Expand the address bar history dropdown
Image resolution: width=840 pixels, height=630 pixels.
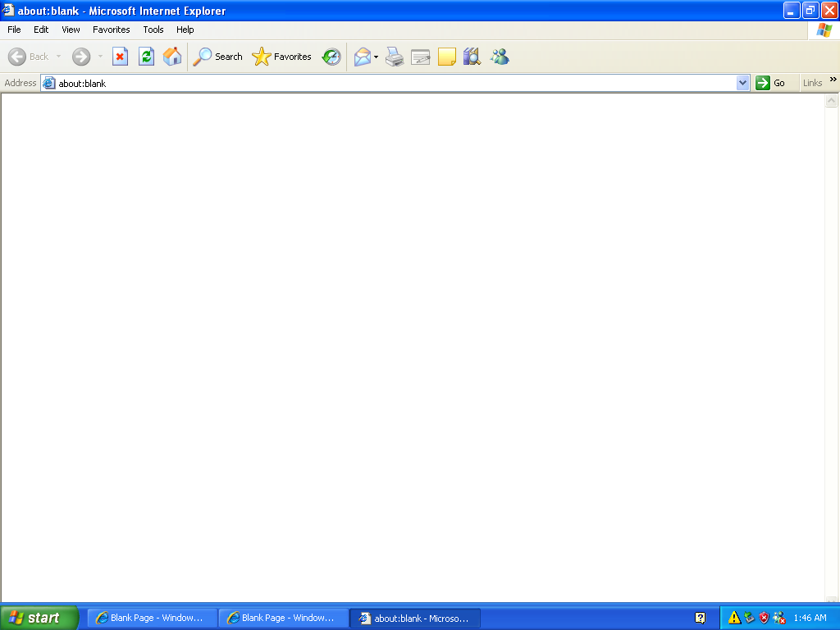pyautogui.click(x=742, y=83)
